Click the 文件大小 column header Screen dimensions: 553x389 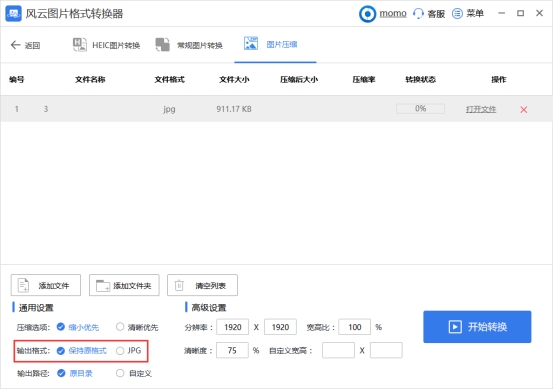point(234,79)
